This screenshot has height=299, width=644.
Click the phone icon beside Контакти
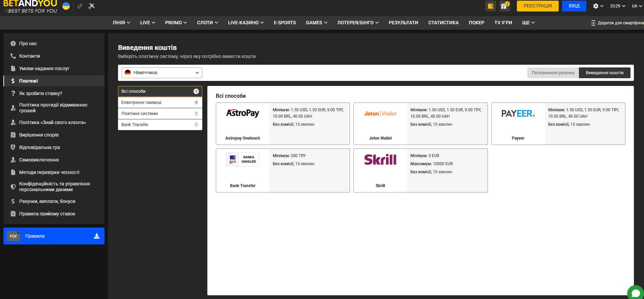tap(13, 56)
